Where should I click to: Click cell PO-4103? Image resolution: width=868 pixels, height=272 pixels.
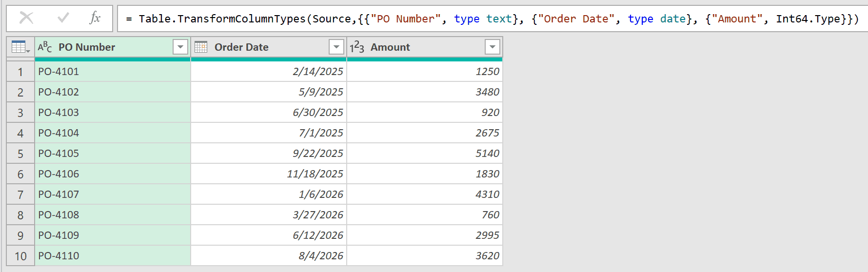point(113,113)
